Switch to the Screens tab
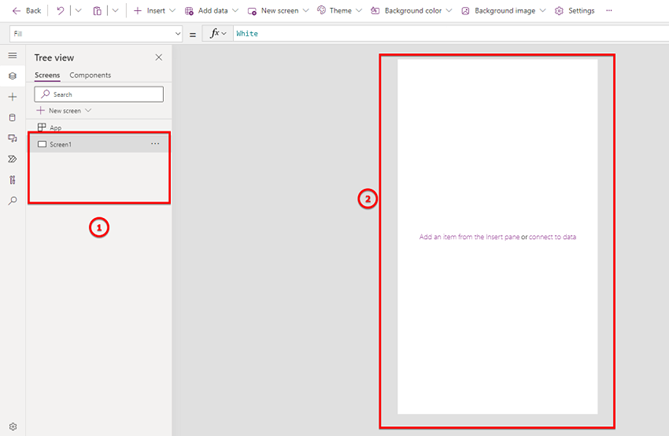This screenshot has width=669, height=436. pos(47,75)
